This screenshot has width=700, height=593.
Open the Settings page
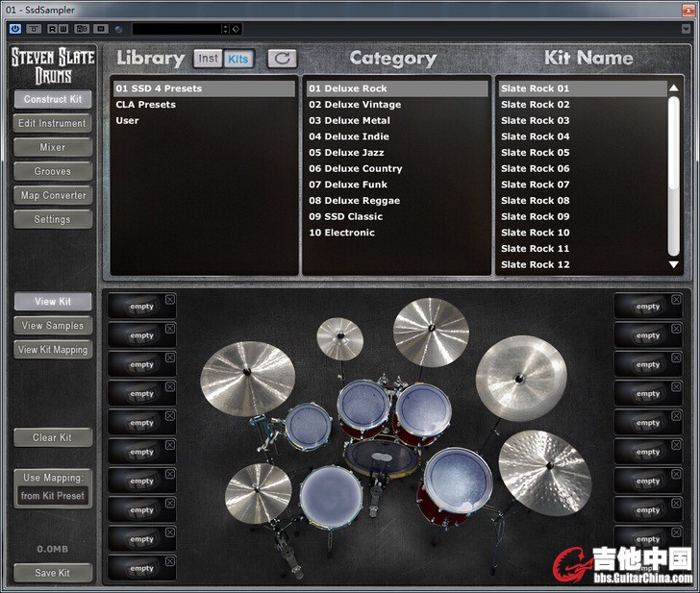pyautogui.click(x=53, y=219)
